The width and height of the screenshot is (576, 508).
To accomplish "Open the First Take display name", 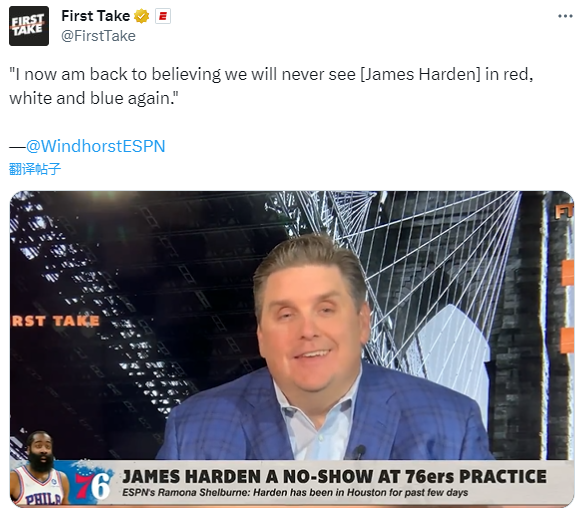I will tap(96, 16).
